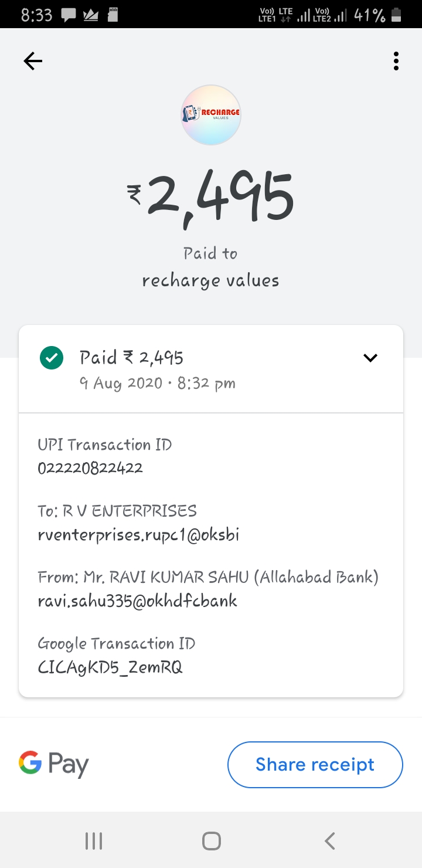Tap the rventerprises.rupc1@oksbi UPI address

point(138,535)
